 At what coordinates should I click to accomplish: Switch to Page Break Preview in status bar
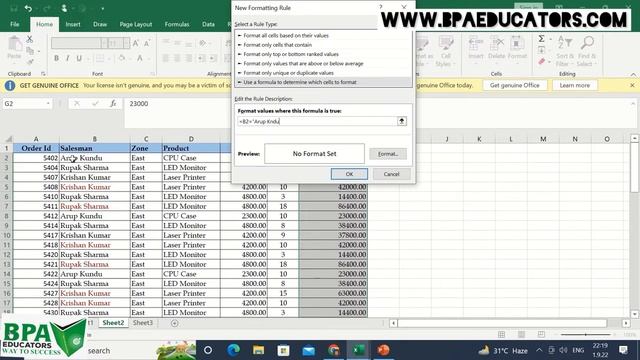(541, 334)
